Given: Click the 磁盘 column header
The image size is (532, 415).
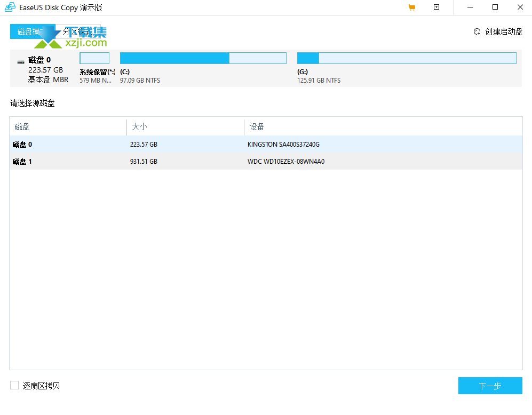Looking at the screenshot, I should pos(68,126).
